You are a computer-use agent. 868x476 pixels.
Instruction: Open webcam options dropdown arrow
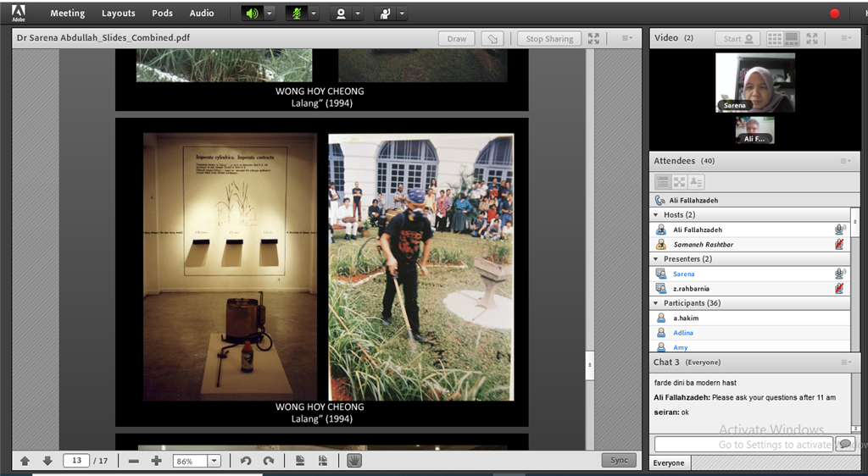click(359, 14)
